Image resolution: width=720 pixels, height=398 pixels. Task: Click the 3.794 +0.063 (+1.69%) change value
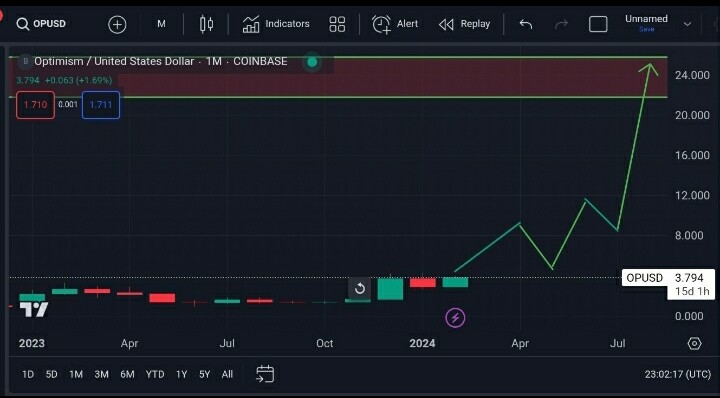pos(64,80)
